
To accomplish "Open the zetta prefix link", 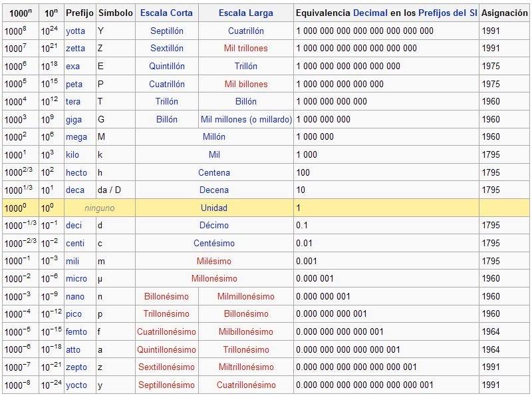I will (75, 48).
